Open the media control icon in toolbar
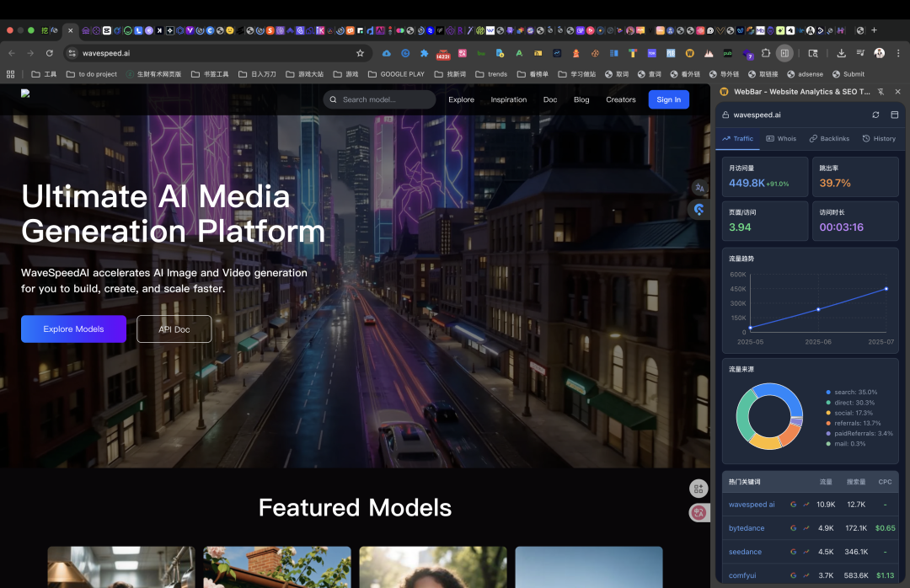Viewport: 910px width, 588px height. [x=860, y=53]
